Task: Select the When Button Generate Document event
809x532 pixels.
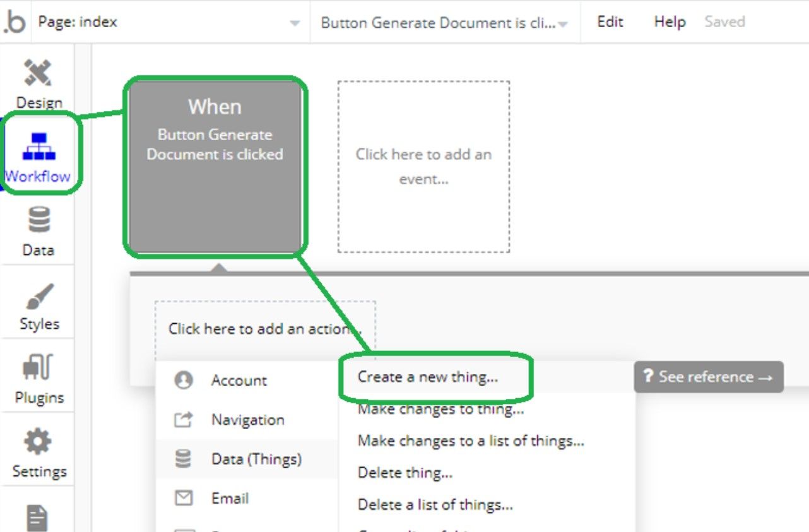Action: [x=215, y=167]
